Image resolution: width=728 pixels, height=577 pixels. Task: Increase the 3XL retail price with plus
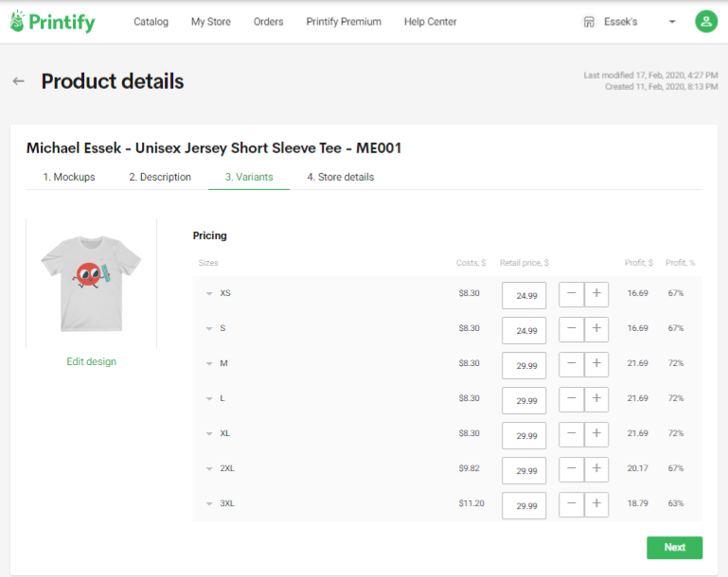596,504
